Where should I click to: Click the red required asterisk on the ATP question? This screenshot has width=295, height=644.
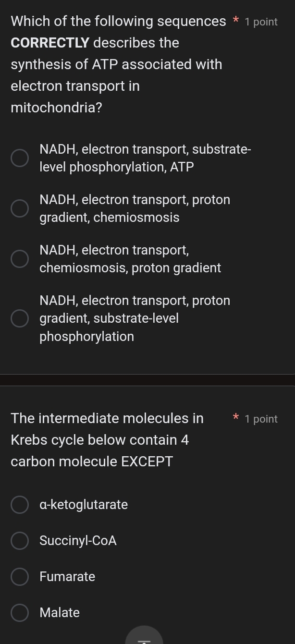(x=235, y=21)
